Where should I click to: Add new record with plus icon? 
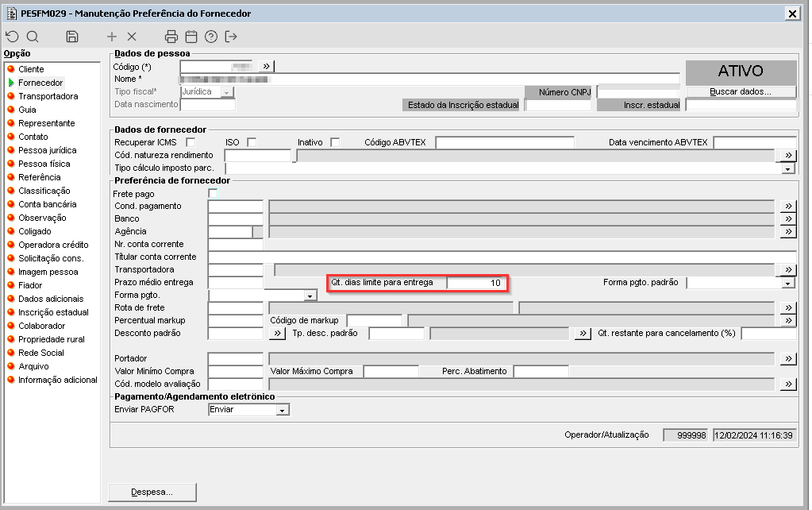pos(111,37)
